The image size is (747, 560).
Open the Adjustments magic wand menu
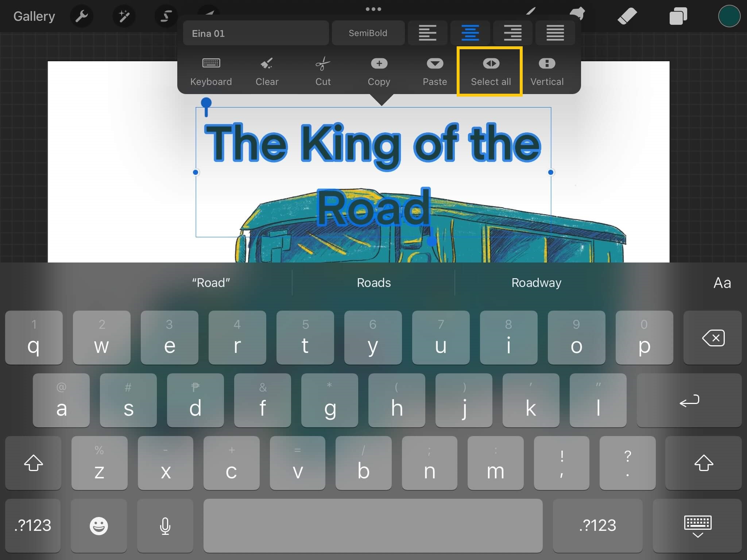click(124, 16)
